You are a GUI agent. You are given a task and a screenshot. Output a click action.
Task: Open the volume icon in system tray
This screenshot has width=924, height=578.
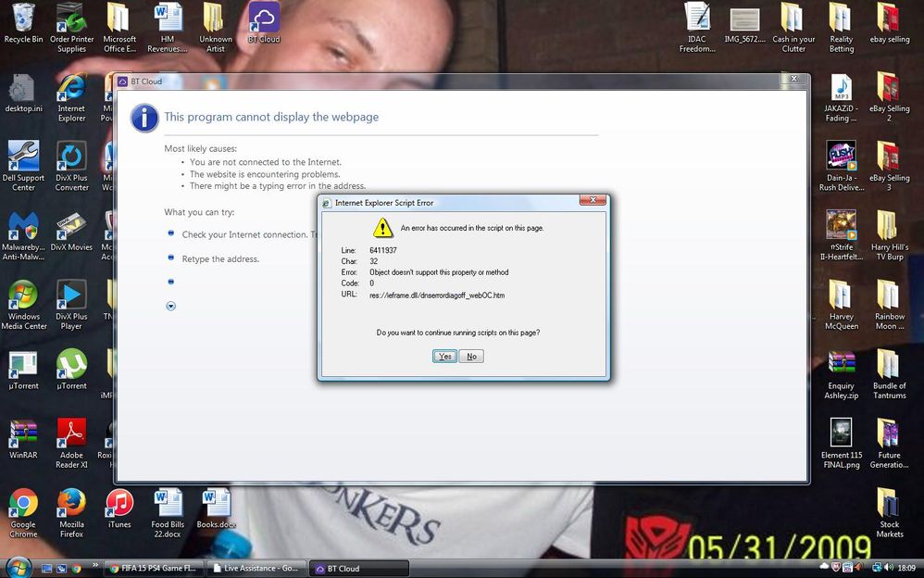pos(890,568)
